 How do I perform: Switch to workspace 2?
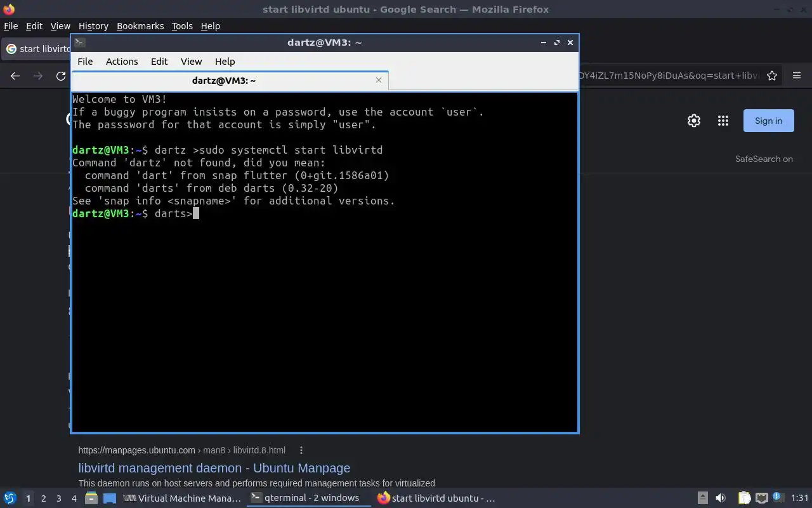click(x=43, y=498)
